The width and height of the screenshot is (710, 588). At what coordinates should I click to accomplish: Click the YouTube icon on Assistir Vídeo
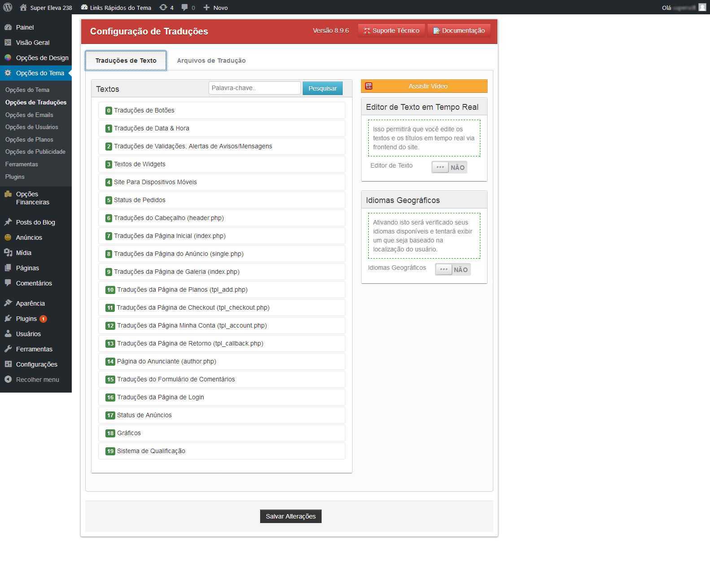(369, 86)
